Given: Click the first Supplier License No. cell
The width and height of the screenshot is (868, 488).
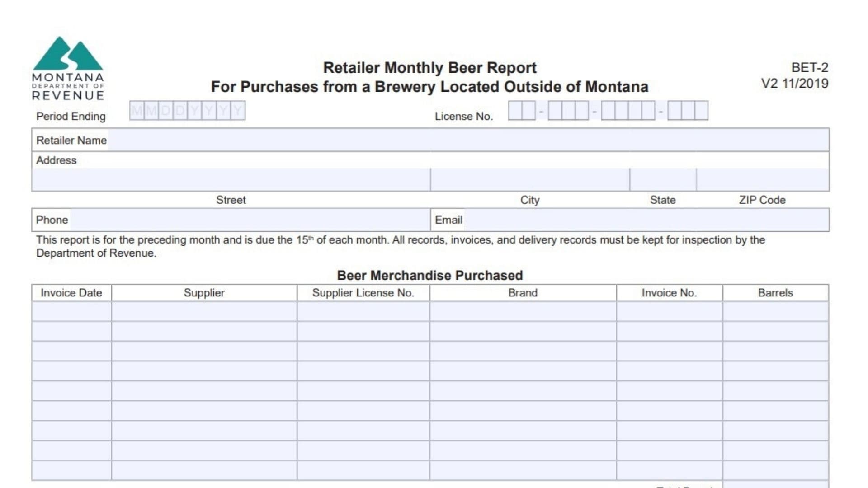Looking at the screenshot, I should [x=363, y=312].
